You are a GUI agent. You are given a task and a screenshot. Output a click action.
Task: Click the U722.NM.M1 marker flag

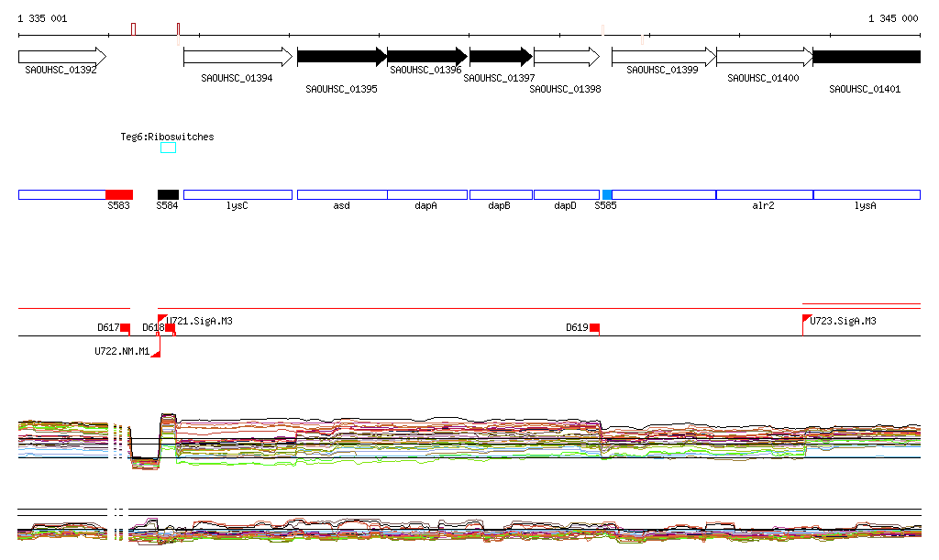[x=156, y=353]
